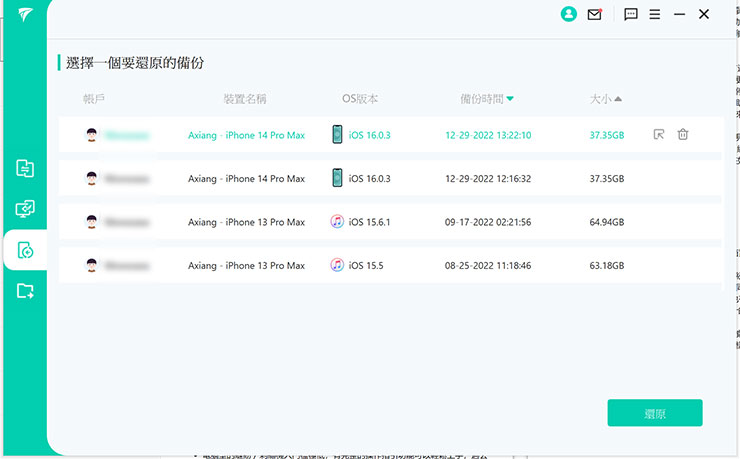The height and width of the screenshot is (459, 740).
Task: Open the transfer documents sidebar icon
Action: [25, 168]
